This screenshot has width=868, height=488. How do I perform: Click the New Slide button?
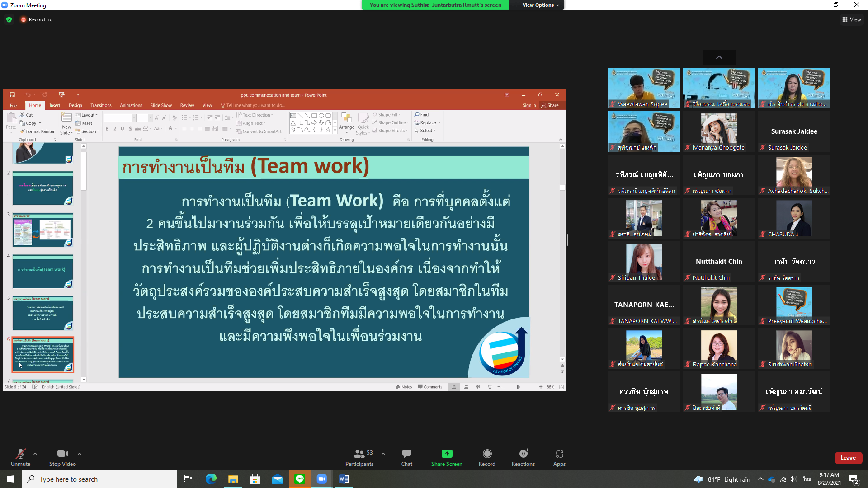point(66,124)
